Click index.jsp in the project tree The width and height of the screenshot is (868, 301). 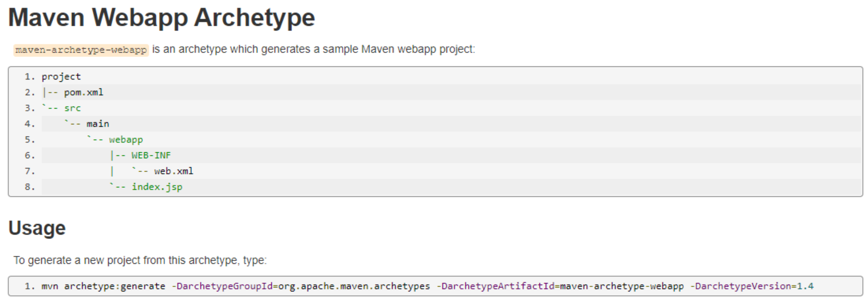(157, 187)
